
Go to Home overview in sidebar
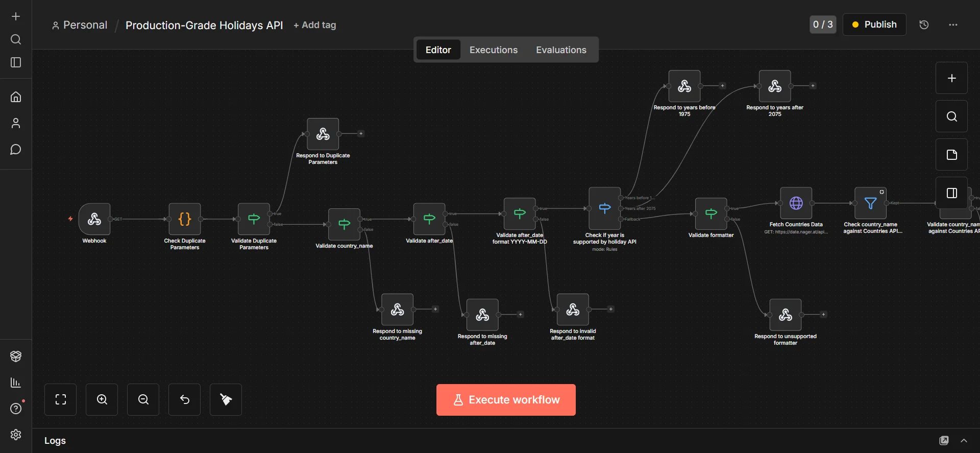16,97
